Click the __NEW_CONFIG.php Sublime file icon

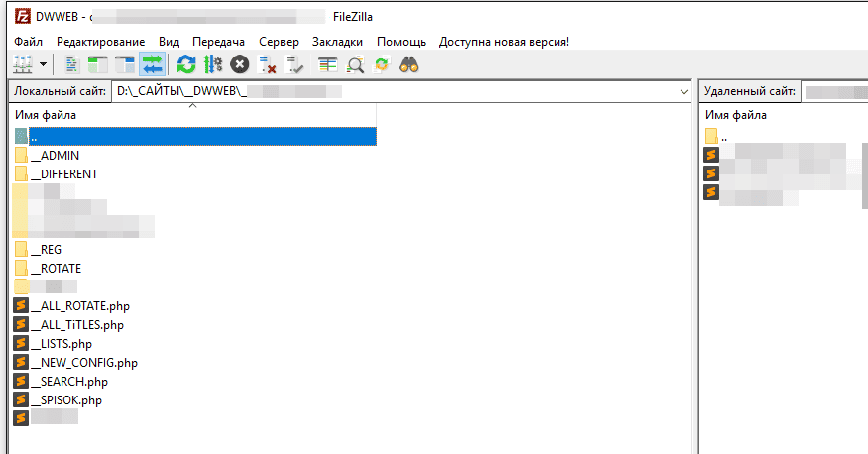(x=21, y=362)
